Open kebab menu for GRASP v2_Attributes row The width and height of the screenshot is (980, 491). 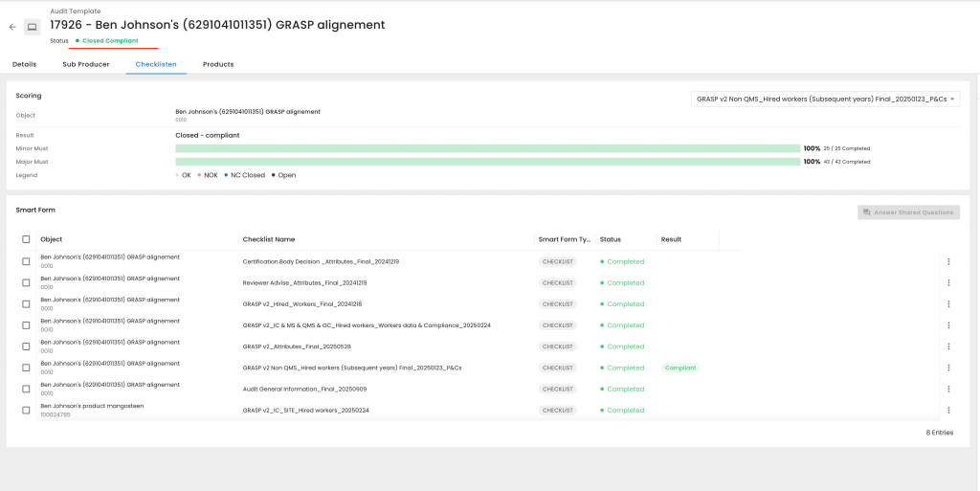(x=948, y=346)
